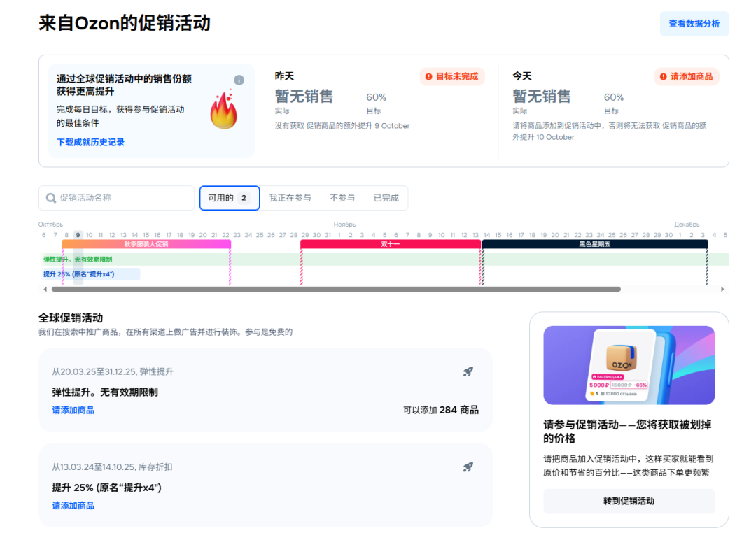756x533 pixels.
Task: Click 从13.03.24至14.10.25 date text
Action: 94,467
